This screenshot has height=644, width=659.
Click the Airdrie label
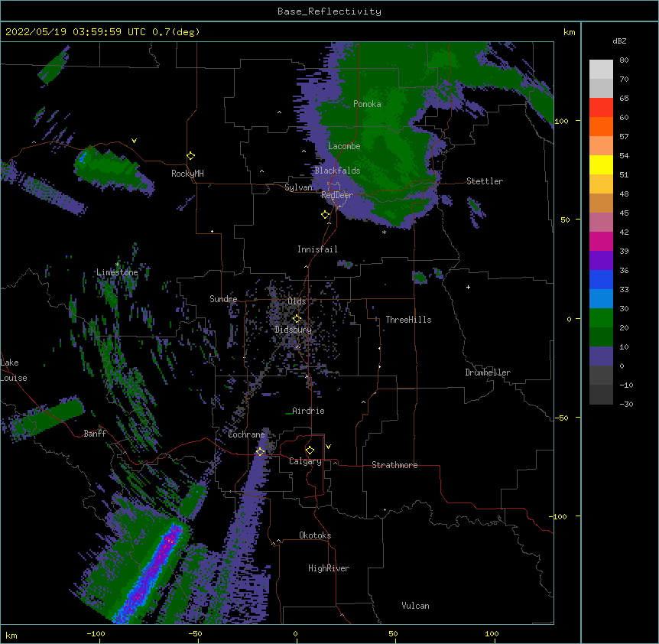308,411
